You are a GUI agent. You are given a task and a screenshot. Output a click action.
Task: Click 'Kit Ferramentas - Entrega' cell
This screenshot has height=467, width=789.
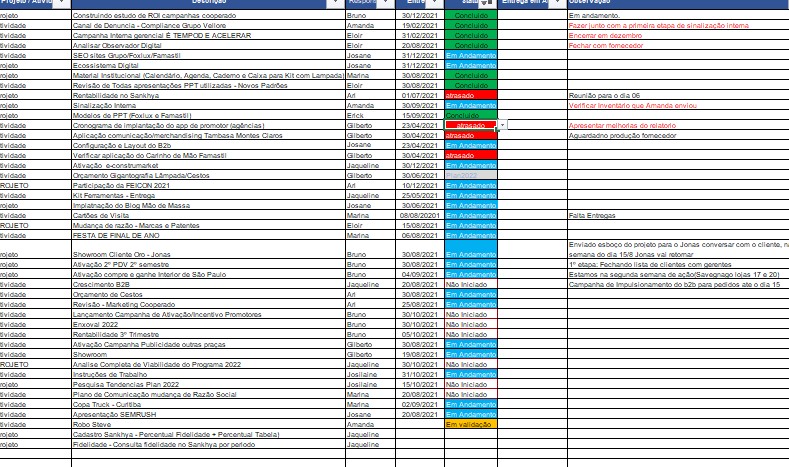[x=208, y=195]
